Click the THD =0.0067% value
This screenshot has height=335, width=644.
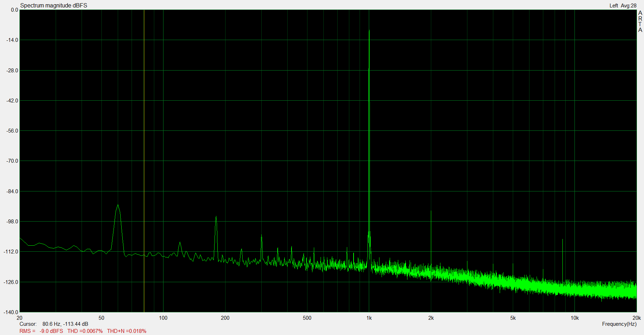click(85, 331)
